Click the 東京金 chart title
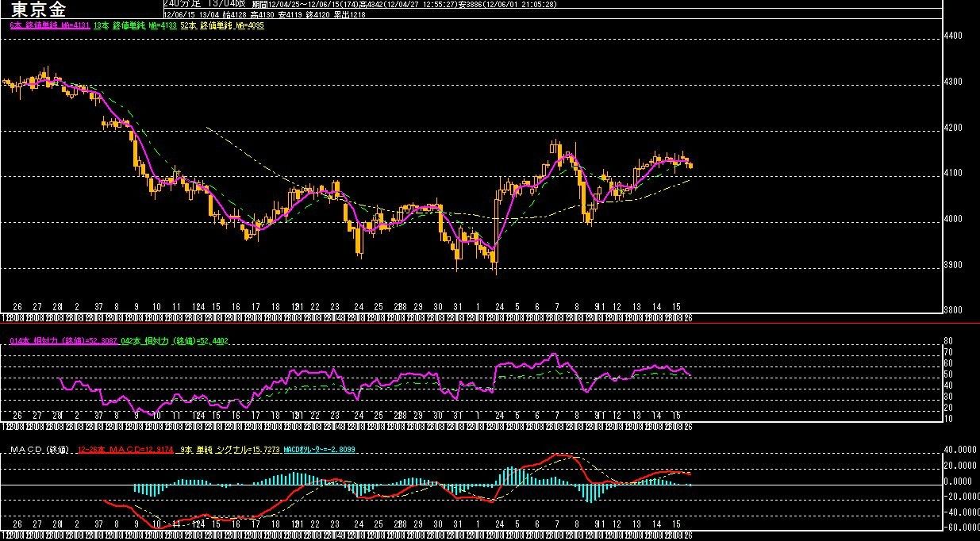 coord(39,10)
